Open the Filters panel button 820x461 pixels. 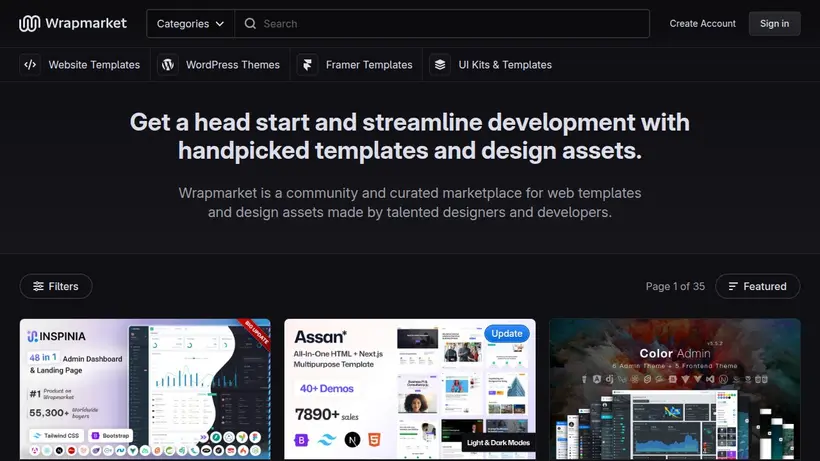(x=56, y=286)
